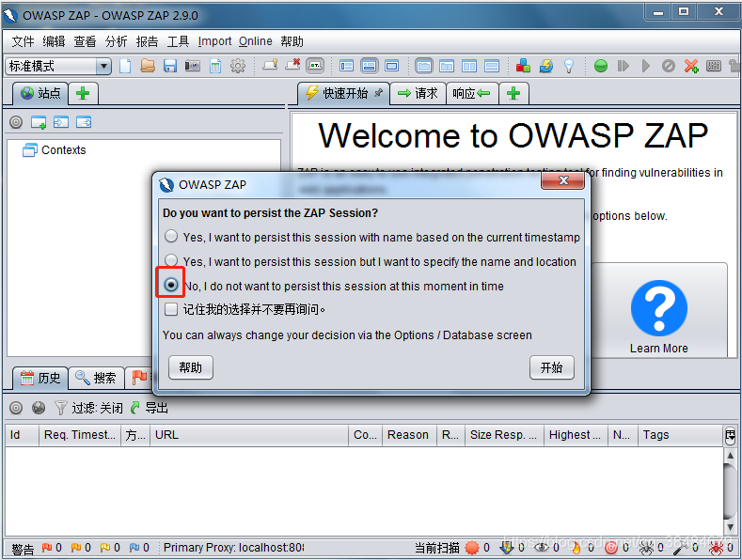Select the Contexts tree node
Image resolution: width=742 pixels, height=560 pixels.
tap(55, 150)
